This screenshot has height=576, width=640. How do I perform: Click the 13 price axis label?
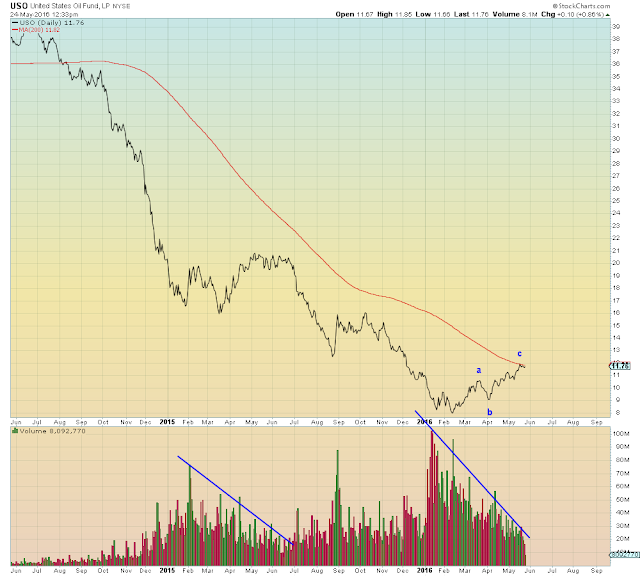[x=616, y=350]
